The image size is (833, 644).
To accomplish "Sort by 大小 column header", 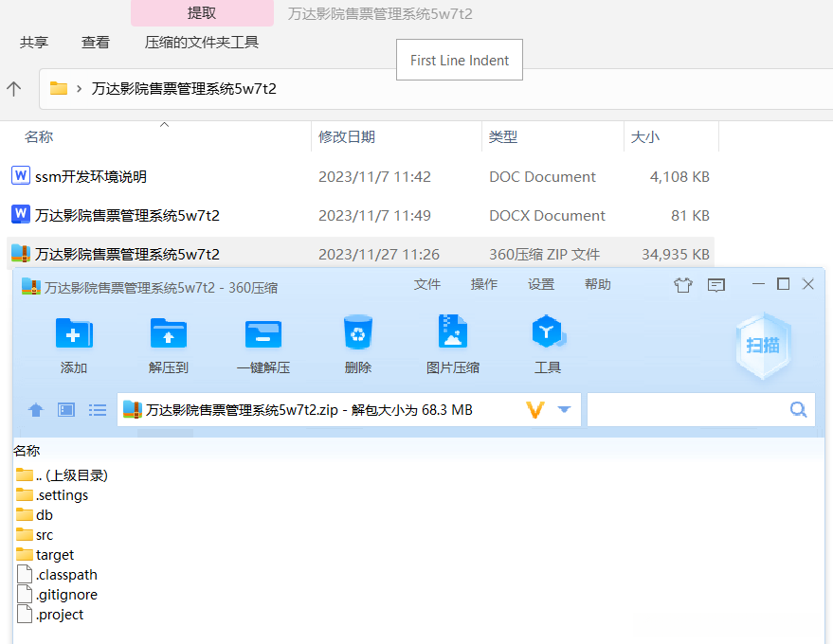I will click(645, 137).
